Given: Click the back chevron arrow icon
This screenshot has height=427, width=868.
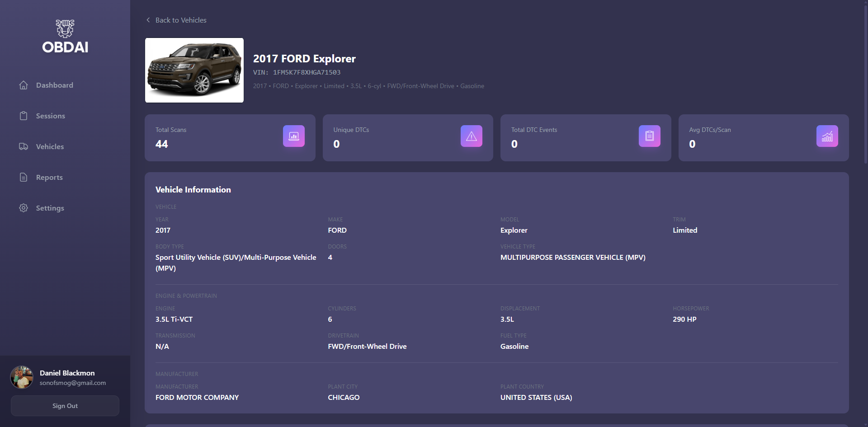Looking at the screenshot, I should [148, 20].
